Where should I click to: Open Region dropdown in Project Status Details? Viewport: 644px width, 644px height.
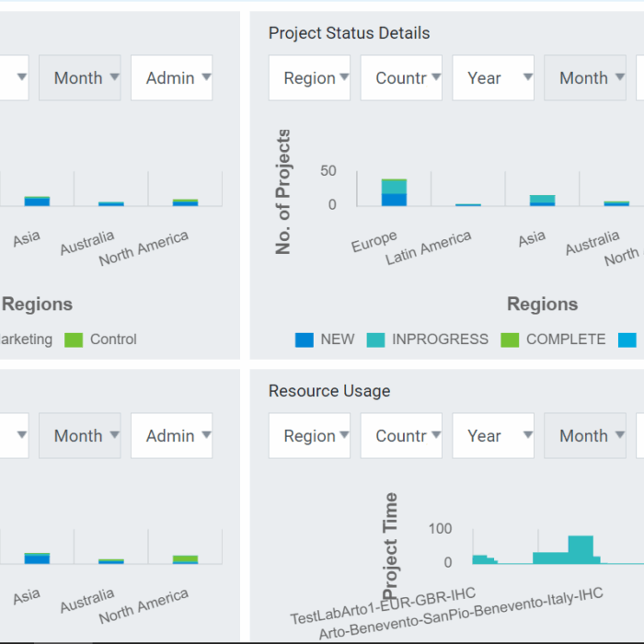tap(309, 77)
